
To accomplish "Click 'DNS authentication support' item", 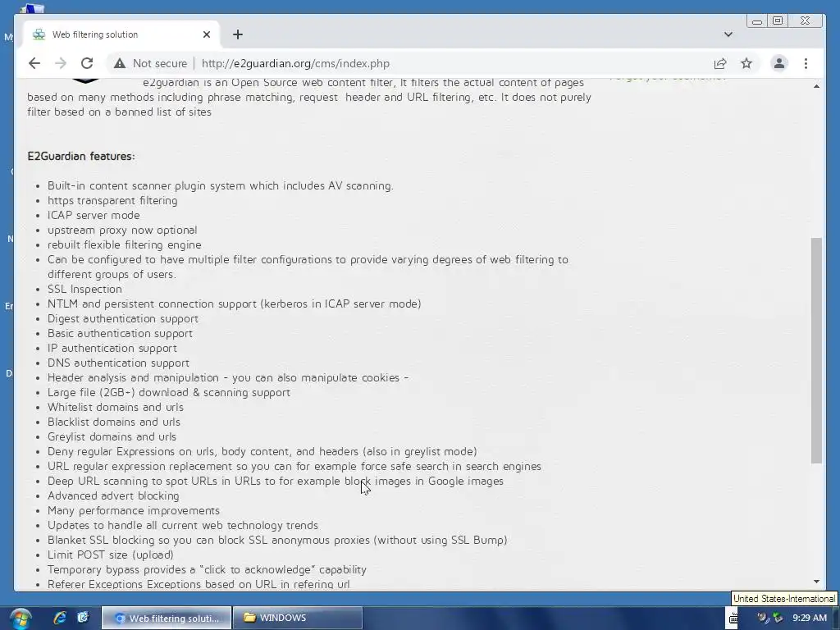I will coord(118,363).
